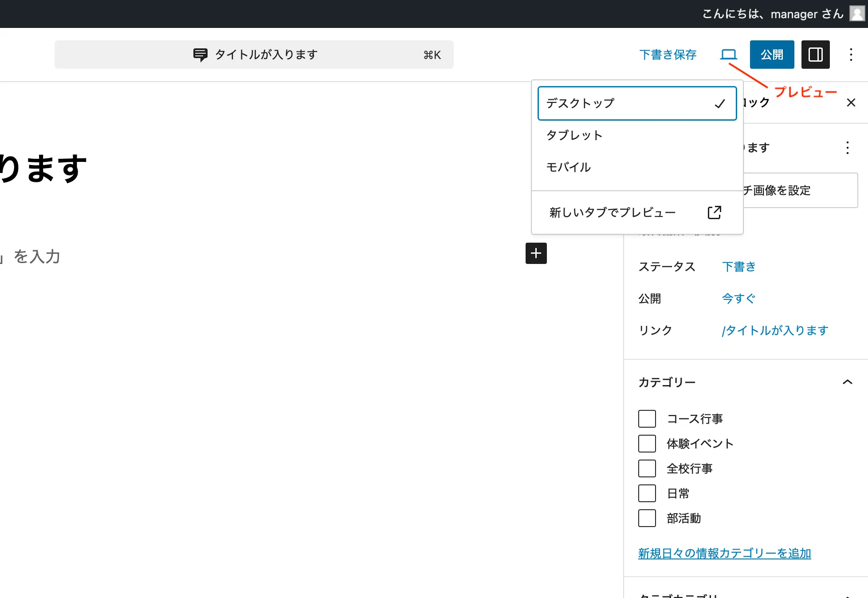Viewport: 868px width, 598px height.
Task: Click the post title heading ります
Action: tap(43, 168)
